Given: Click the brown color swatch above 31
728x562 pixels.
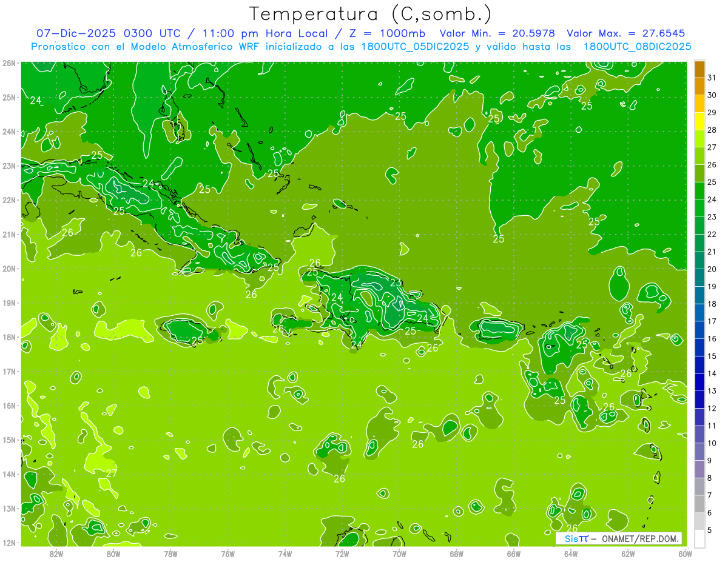Looking at the screenshot, I should click(699, 69).
